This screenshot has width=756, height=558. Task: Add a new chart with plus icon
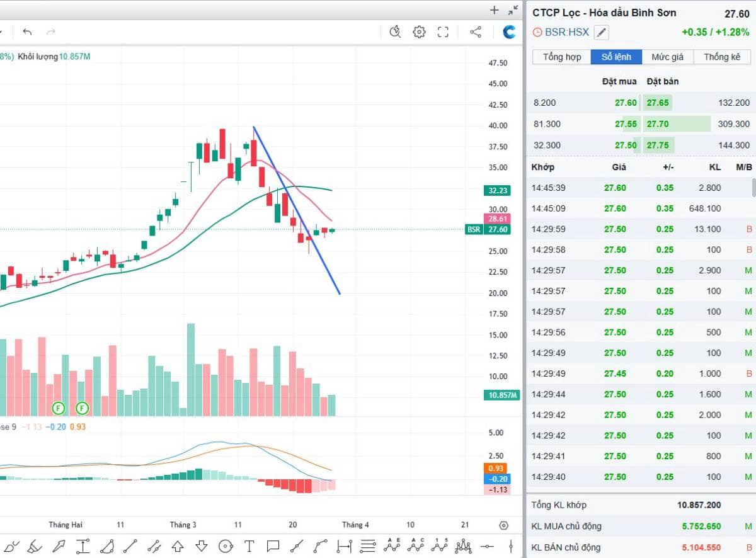pos(495,10)
